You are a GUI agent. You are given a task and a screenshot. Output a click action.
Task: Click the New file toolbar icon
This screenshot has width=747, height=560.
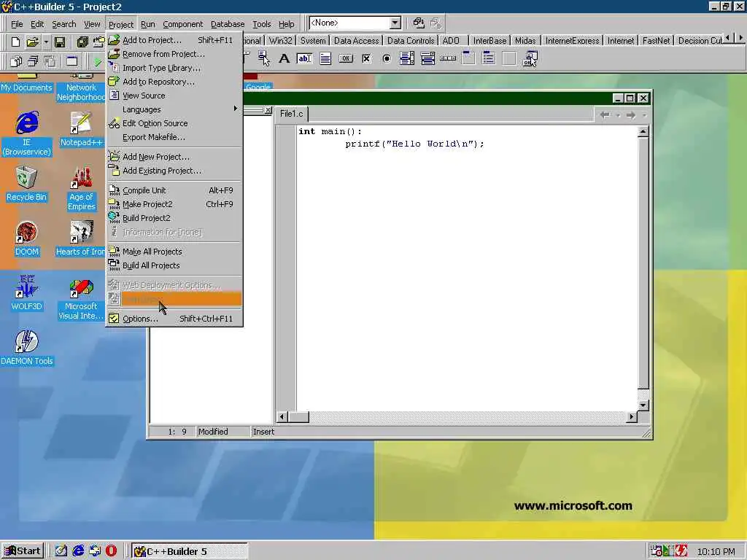click(x=15, y=42)
